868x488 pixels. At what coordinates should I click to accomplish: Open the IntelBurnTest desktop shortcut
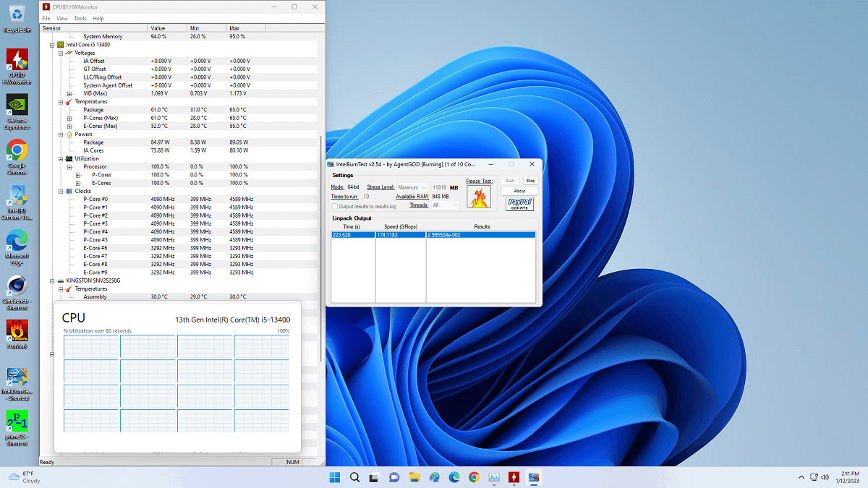[17, 384]
